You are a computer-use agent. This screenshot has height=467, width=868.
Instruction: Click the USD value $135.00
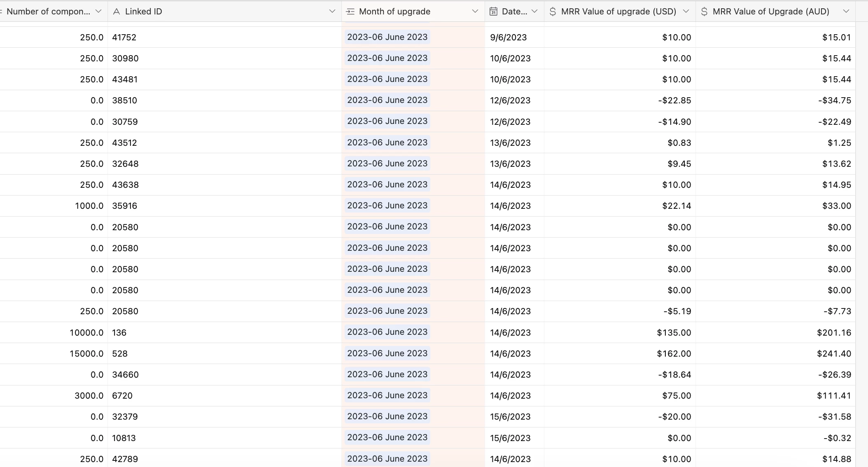click(x=674, y=333)
